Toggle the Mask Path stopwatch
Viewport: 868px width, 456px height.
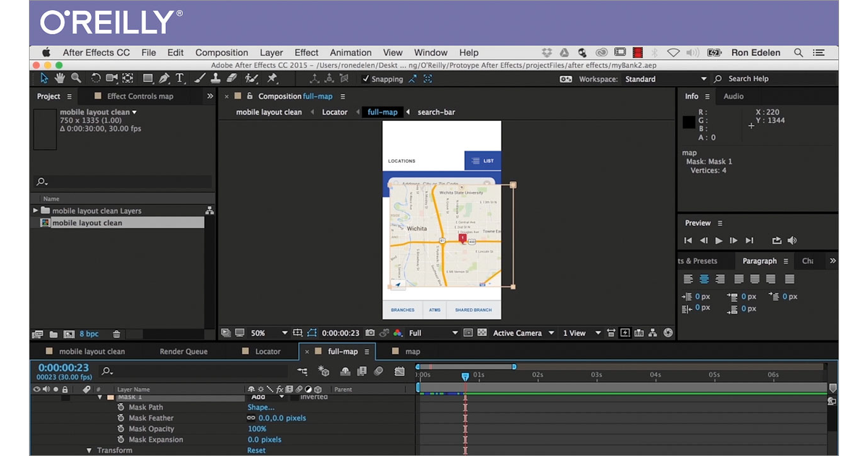click(x=122, y=408)
